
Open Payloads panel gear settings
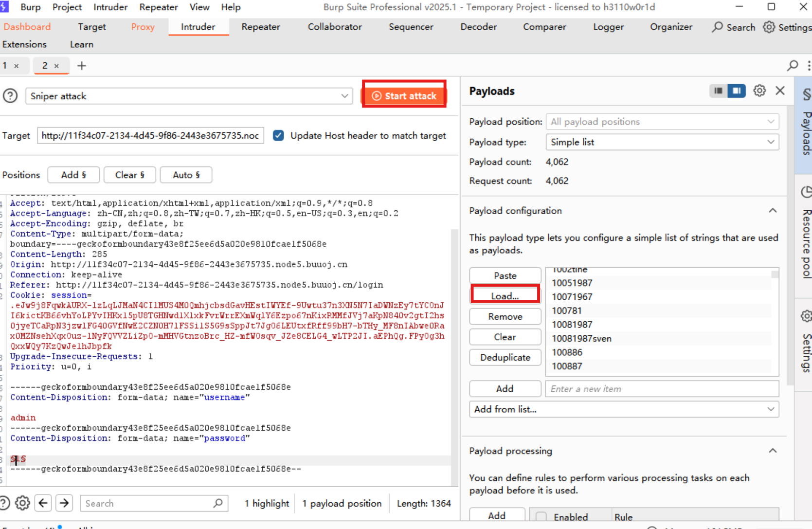[759, 91]
